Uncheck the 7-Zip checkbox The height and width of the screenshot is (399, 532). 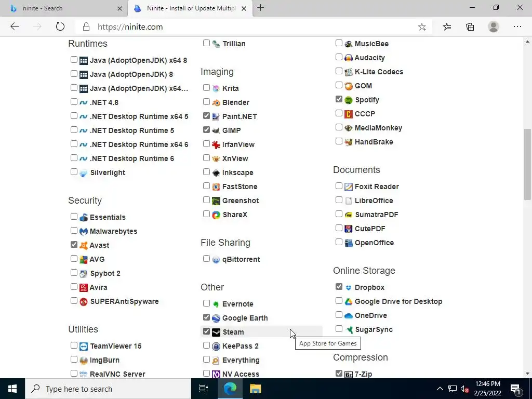click(x=339, y=373)
